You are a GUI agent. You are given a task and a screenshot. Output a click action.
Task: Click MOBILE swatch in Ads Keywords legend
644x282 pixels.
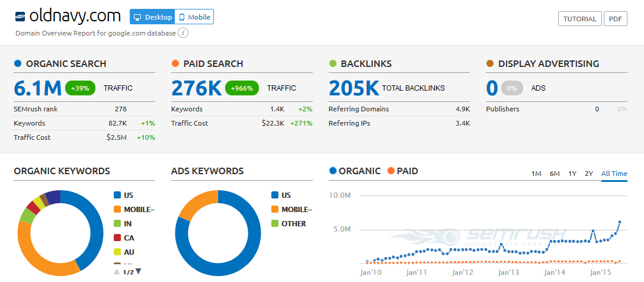[x=275, y=209]
